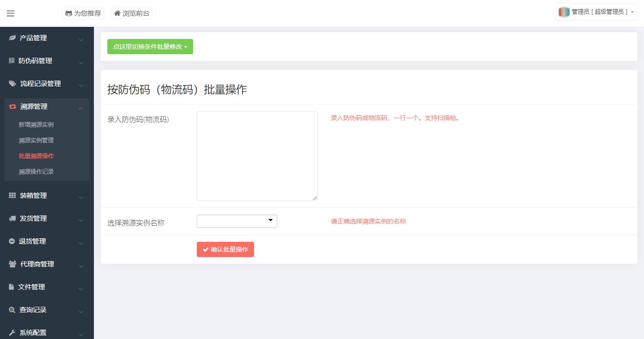
Task: Click the 浏览前台 button
Action: (x=131, y=13)
